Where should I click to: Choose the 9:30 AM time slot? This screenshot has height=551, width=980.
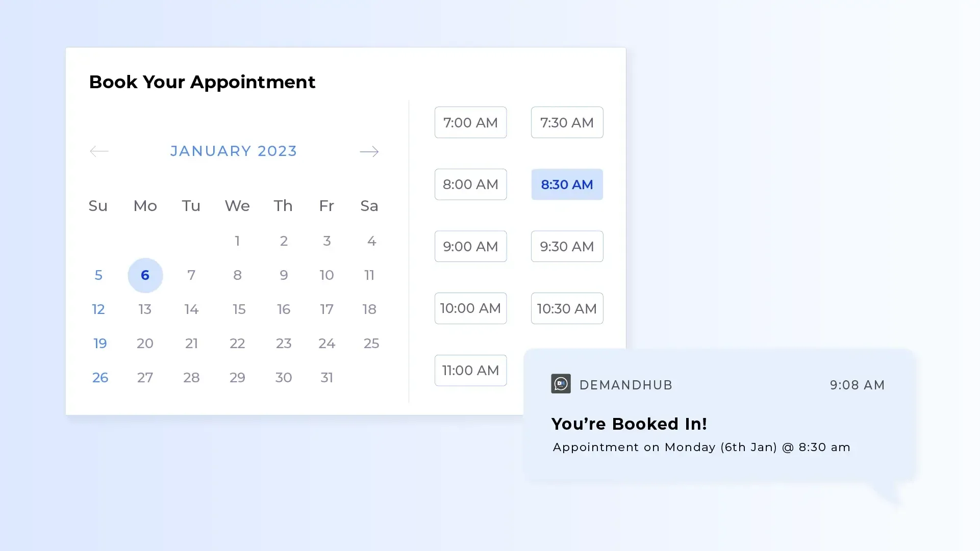(567, 246)
